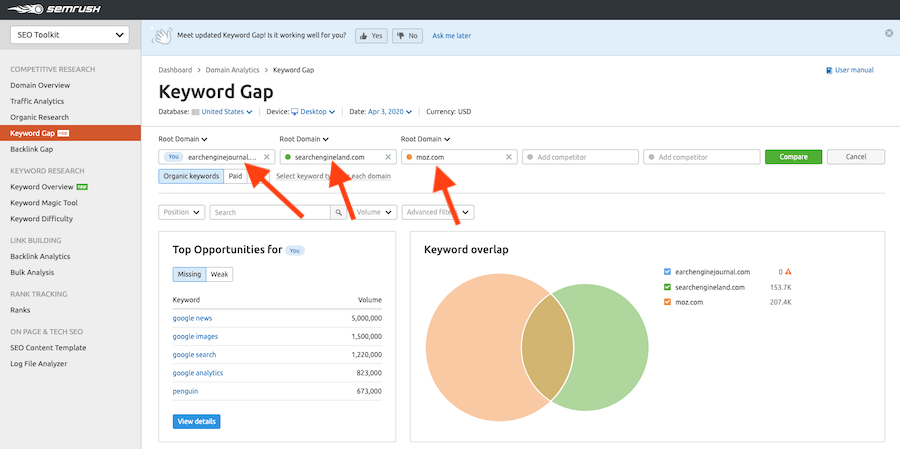900x449 pixels.
Task: Open the google search keyword
Action: (x=195, y=355)
